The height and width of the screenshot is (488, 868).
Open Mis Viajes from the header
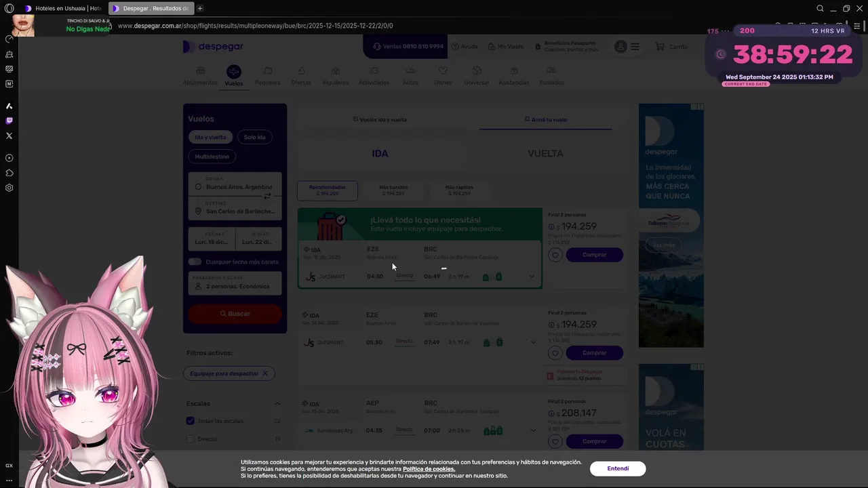(505, 47)
